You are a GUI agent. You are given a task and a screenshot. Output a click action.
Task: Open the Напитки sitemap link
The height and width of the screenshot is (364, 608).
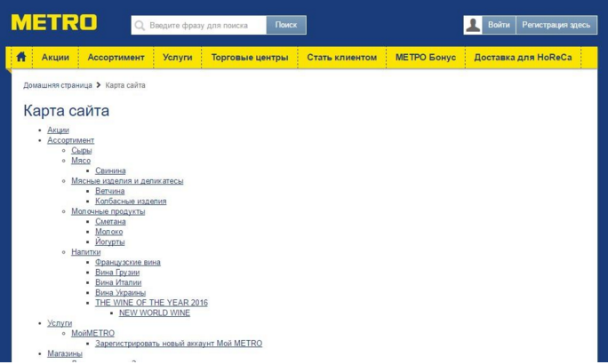[x=85, y=252]
